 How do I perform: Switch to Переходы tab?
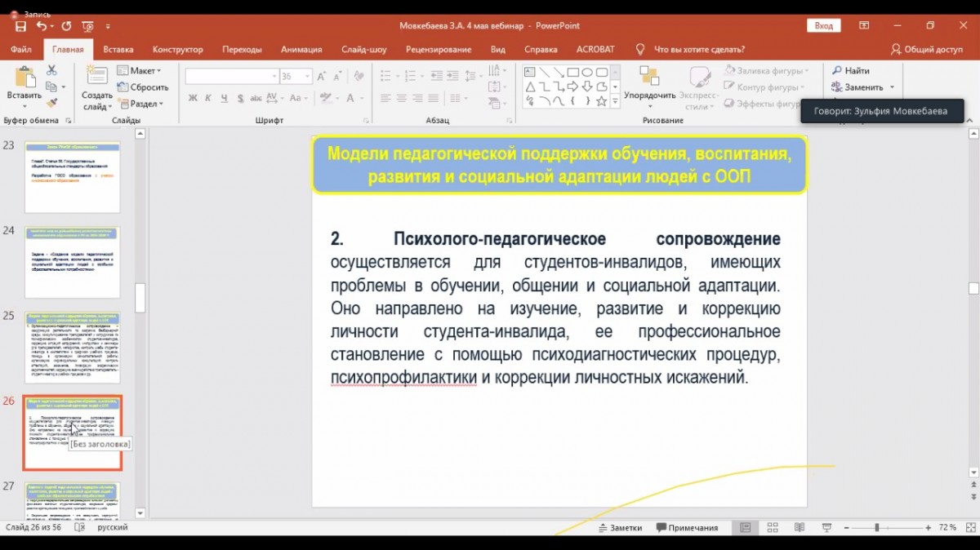(242, 49)
